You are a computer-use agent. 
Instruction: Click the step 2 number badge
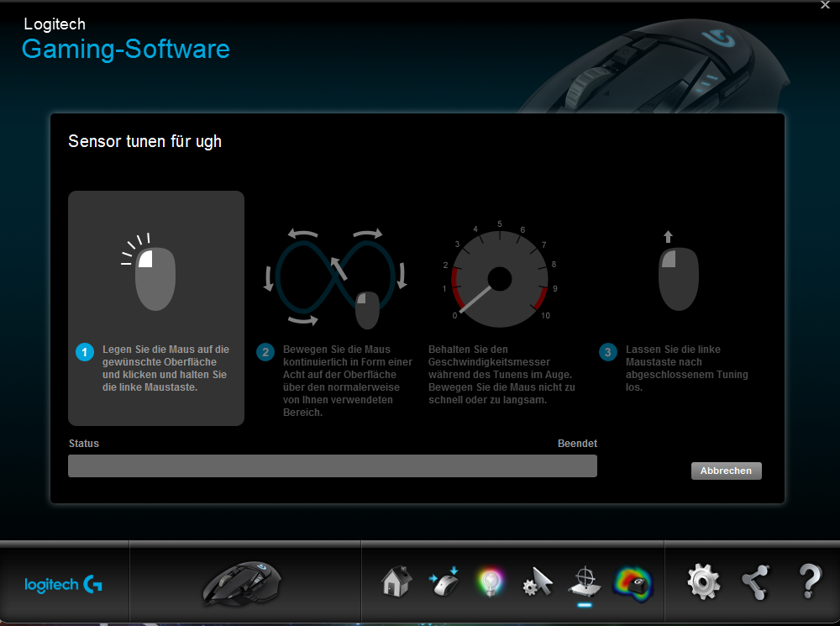point(265,352)
